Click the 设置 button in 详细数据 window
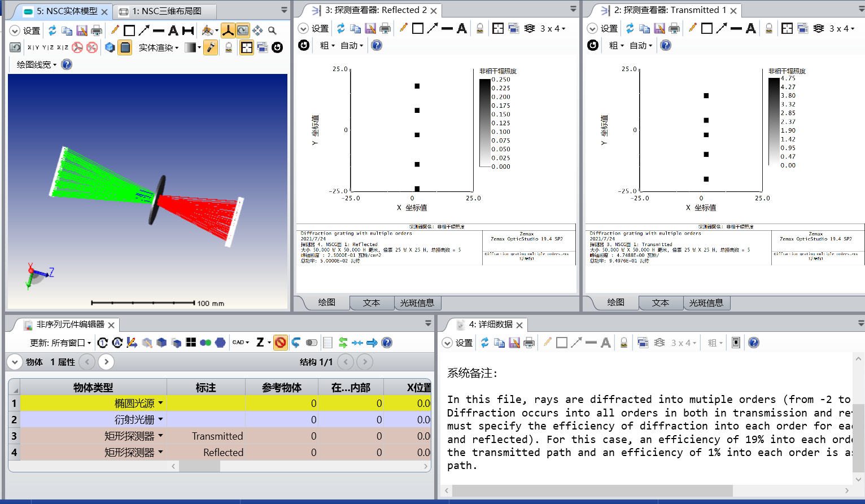This screenshot has width=865, height=504. 463,343
